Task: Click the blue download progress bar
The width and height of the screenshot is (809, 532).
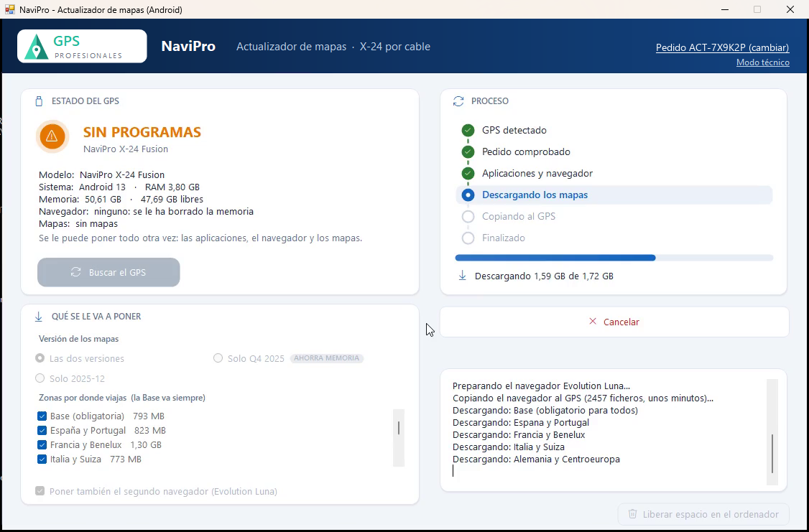Action: [614, 258]
